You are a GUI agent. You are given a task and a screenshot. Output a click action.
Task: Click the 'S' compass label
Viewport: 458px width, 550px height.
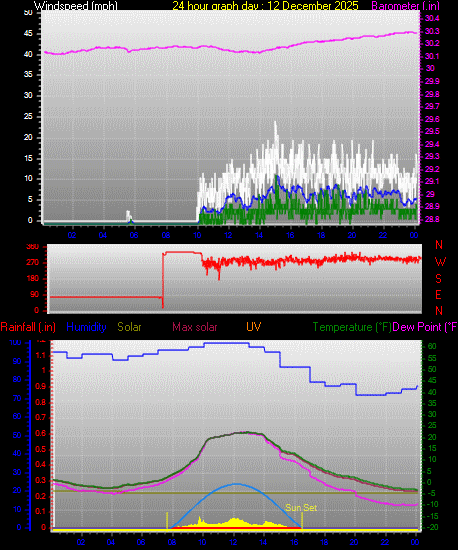pos(438,279)
